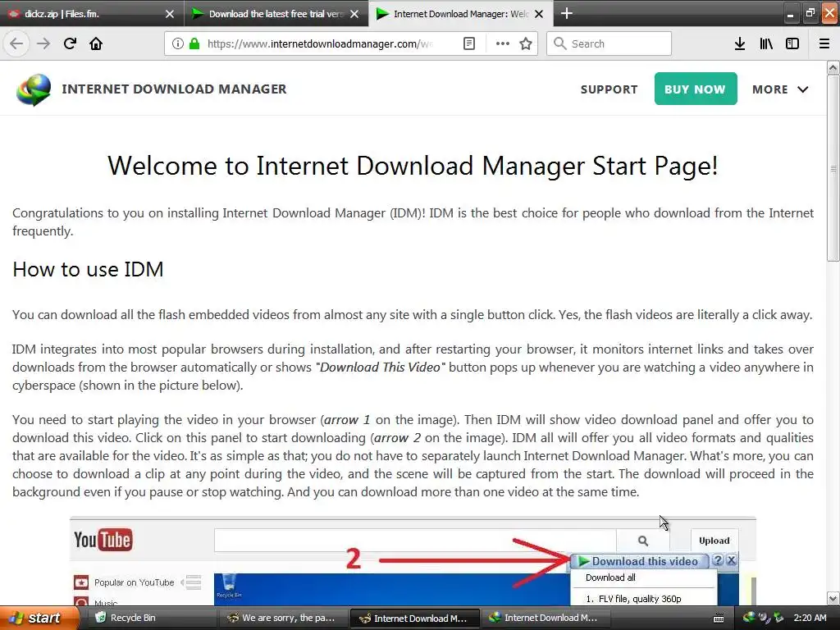Click the Welcome Start Page heading

pos(413,166)
